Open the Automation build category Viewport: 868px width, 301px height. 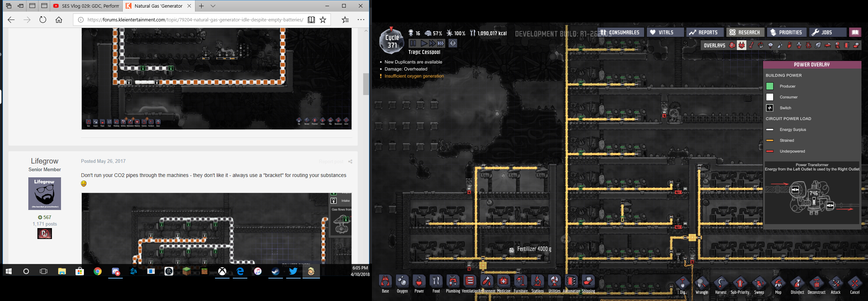571,283
